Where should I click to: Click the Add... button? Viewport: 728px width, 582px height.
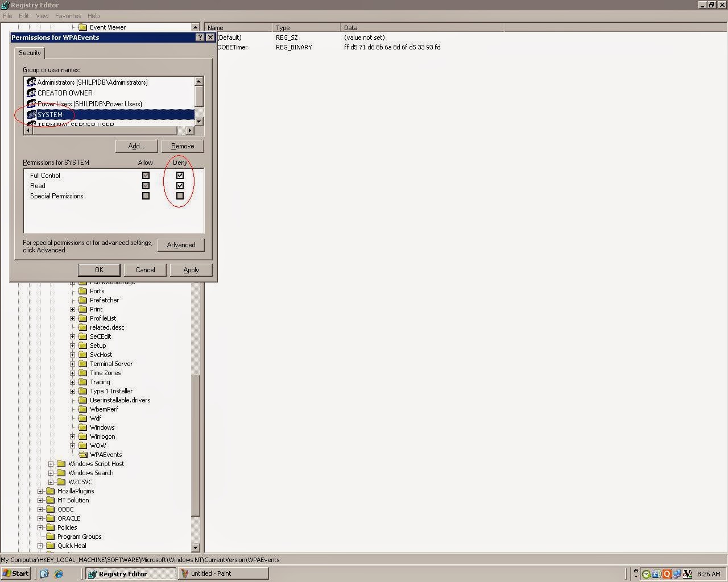click(x=136, y=146)
